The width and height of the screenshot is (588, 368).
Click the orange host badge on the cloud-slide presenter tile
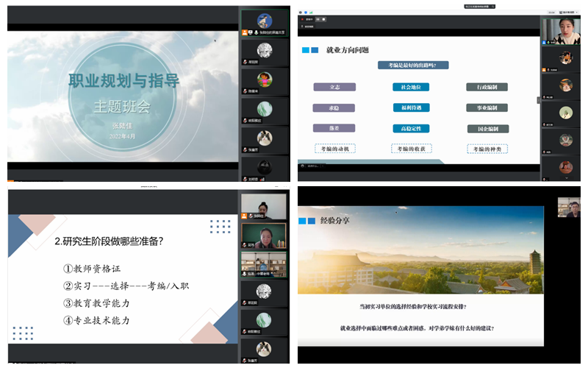(x=245, y=33)
